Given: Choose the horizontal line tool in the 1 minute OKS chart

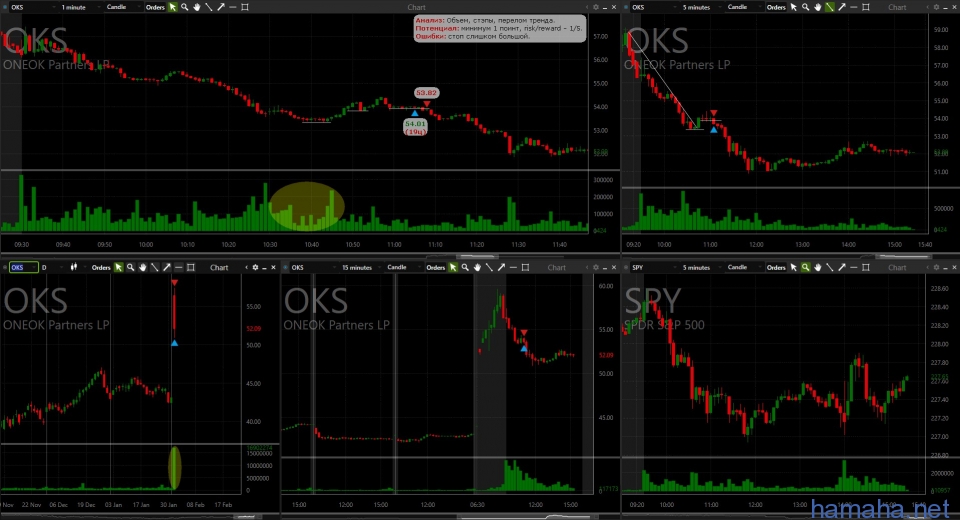Looking at the screenshot, I should 233,7.
